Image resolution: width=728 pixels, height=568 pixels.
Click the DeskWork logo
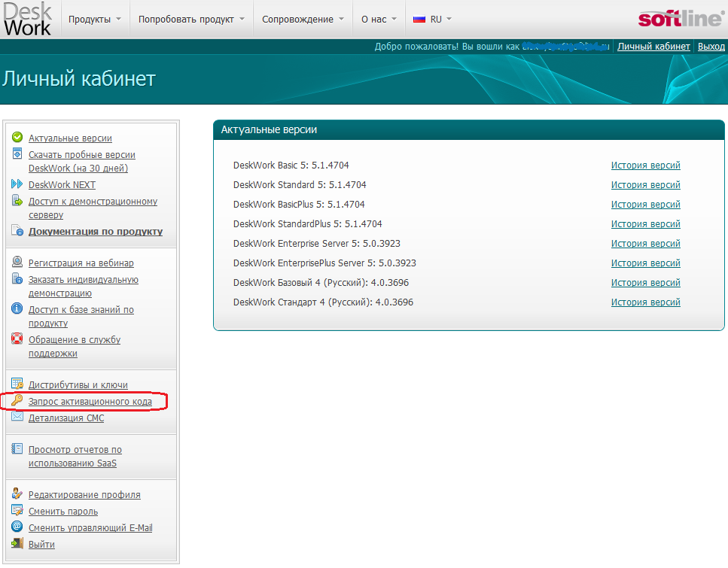pos(27,19)
